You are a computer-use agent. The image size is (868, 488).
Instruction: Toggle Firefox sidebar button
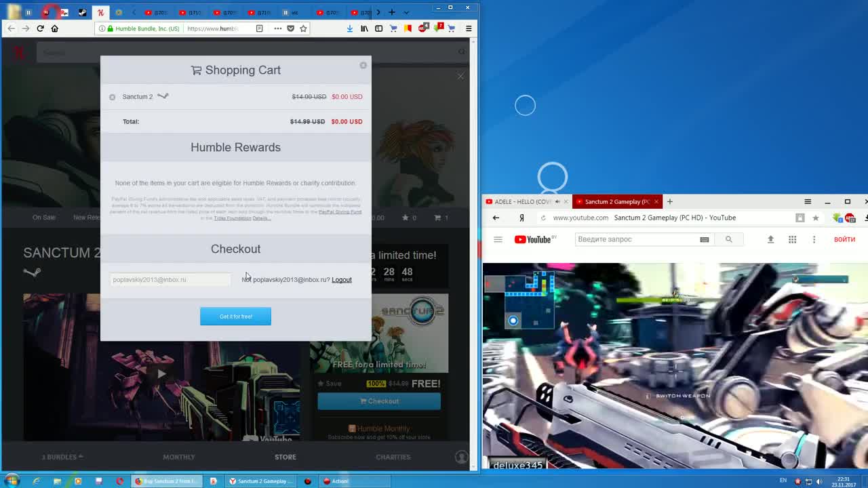pos(379,28)
